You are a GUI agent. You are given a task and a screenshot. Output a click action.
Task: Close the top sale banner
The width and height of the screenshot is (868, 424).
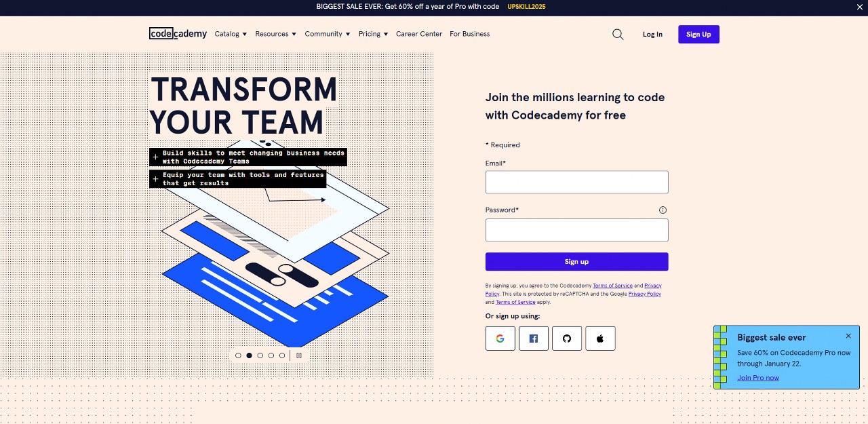point(860,7)
